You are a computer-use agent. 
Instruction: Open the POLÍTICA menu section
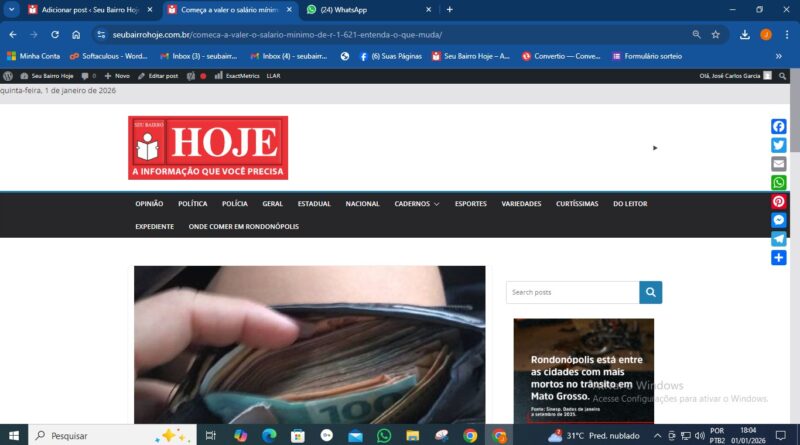[x=192, y=204]
